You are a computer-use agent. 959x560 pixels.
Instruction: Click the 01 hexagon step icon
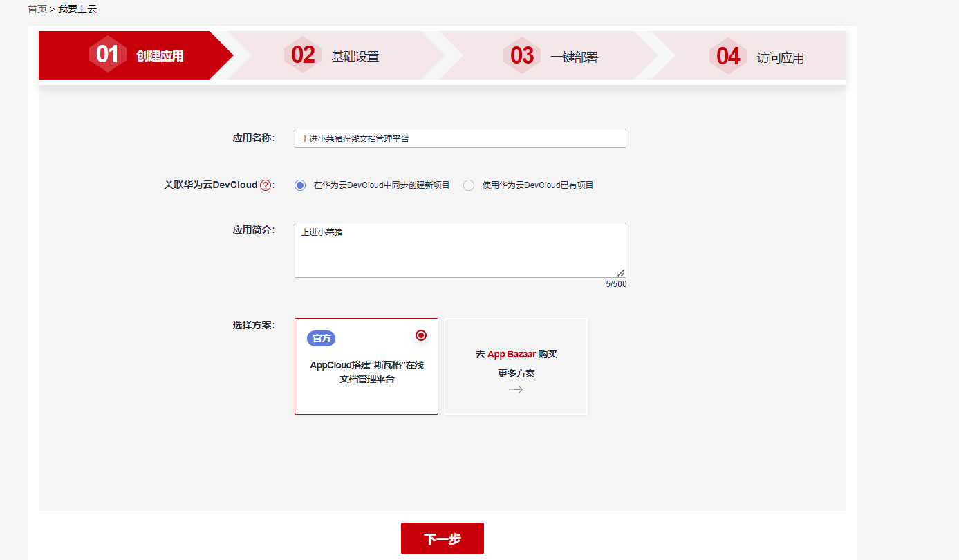108,55
